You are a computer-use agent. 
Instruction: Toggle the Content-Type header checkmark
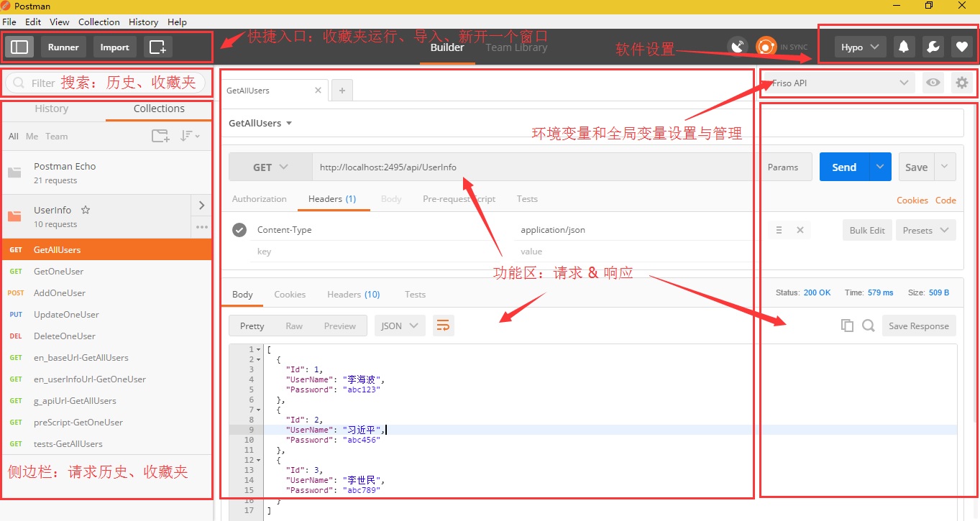click(x=239, y=230)
